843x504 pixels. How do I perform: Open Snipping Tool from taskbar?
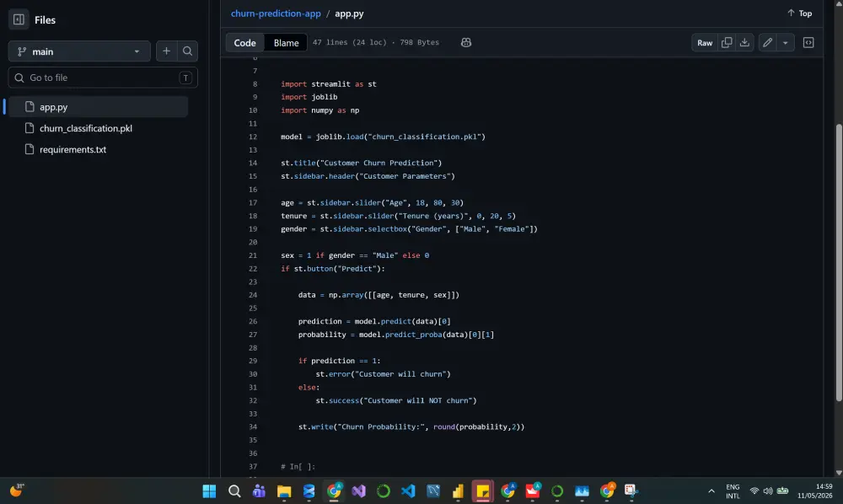(631, 491)
